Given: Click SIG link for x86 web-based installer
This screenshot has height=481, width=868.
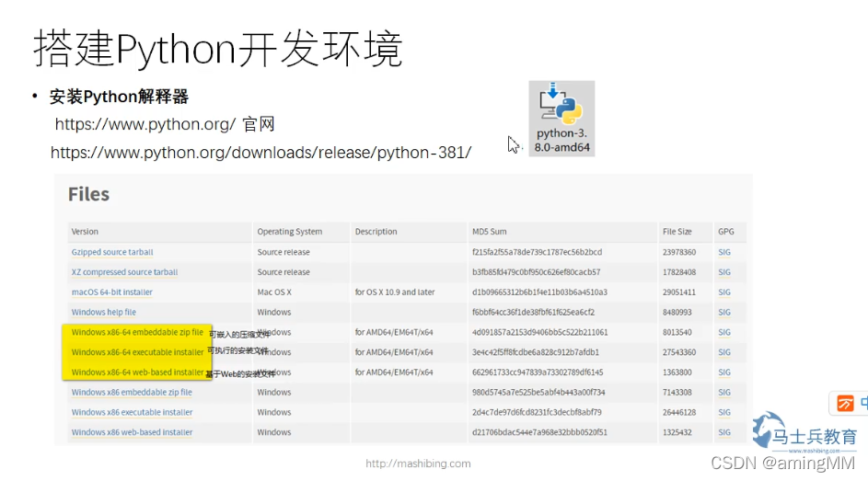Looking at the screenshot, I should pyautogui.click(x=724, y=431).
